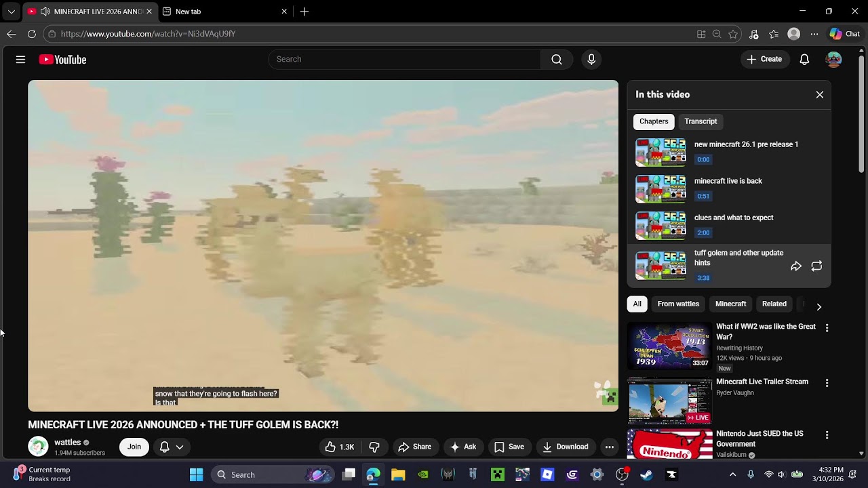Share the tuff golem chapter
The width and height of the screenshot is (868, 488).
pyautogui.click(x=796, y=266)
